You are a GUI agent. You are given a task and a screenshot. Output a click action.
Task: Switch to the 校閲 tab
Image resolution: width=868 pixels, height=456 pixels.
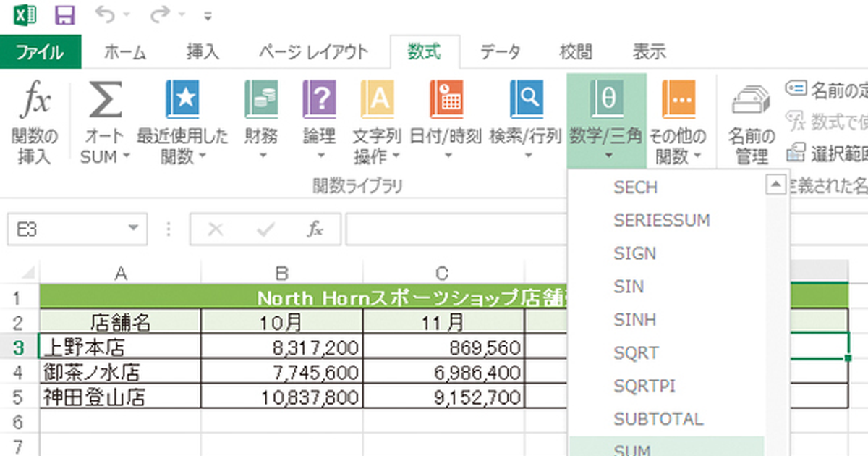[x=576, y=52]
